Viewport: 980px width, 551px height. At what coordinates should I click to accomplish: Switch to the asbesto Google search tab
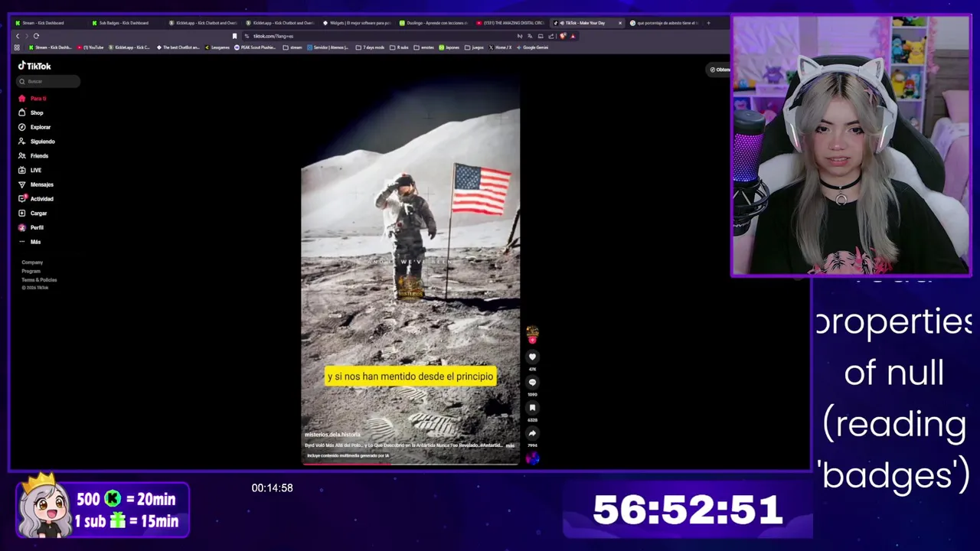[x=663, y=23]
